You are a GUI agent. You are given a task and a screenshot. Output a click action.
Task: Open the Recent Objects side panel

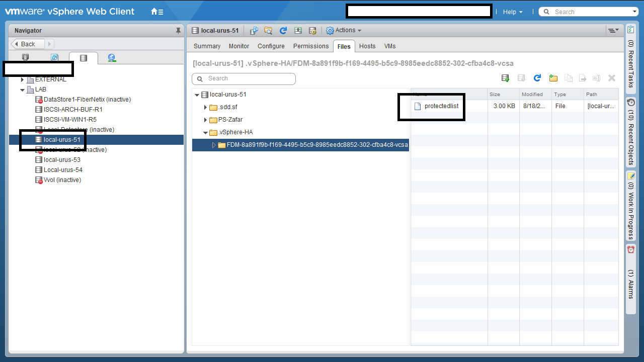click(631, 131)
